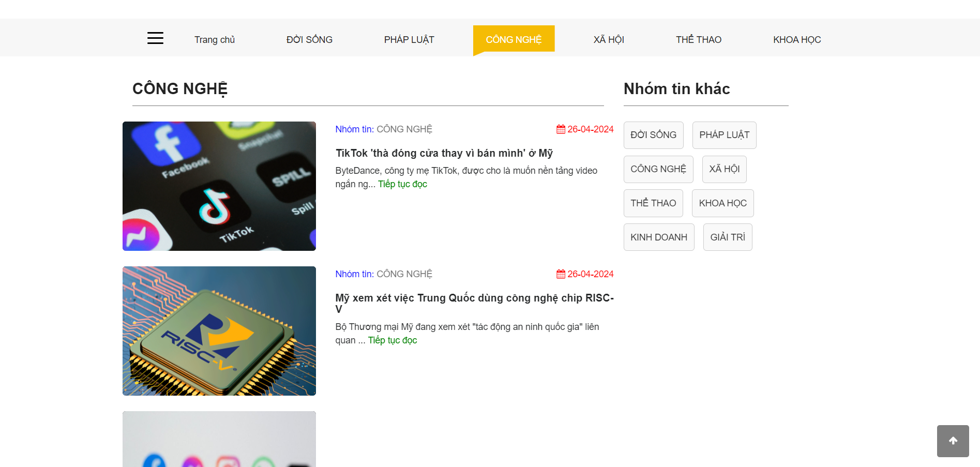Open PHÁP LUẬT in top navigation bar
This screenshot has width=980, height=467.
coord(409,40)
